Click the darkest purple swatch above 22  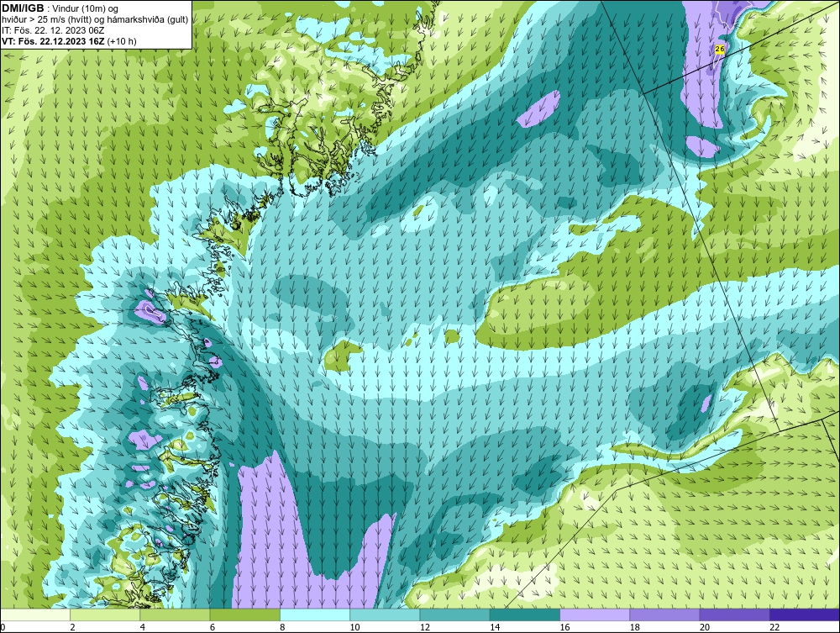click(x=804, y=615)
